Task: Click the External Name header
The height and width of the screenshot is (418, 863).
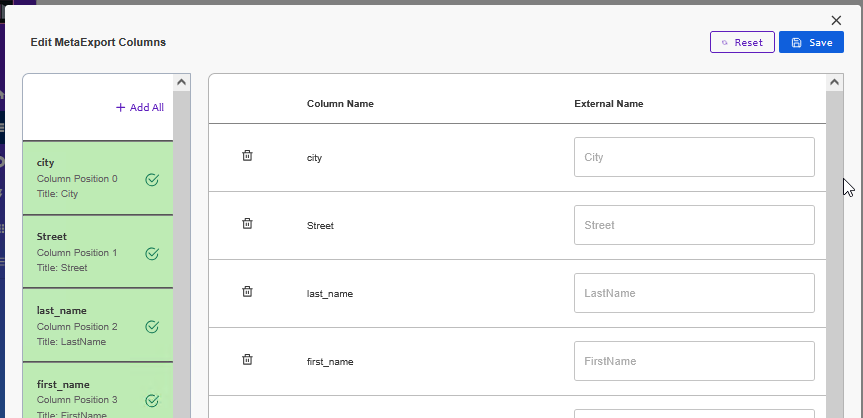Action: 608,104
